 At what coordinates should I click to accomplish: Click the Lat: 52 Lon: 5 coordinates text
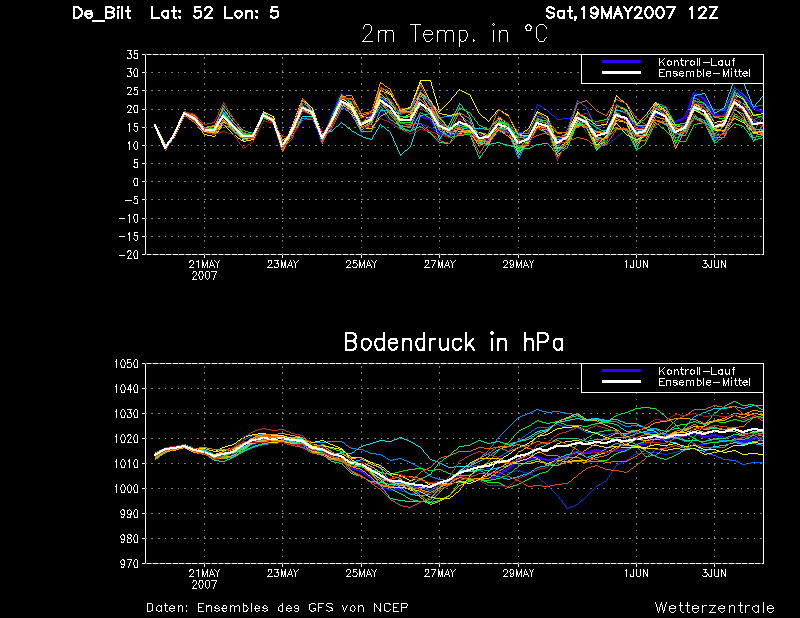(x=215, y=13)
